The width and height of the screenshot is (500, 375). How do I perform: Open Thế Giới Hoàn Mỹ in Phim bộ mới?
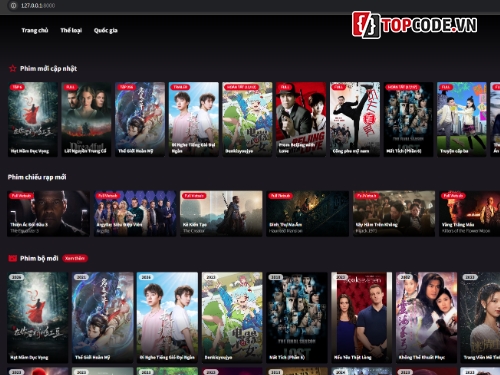coord(103,318)
